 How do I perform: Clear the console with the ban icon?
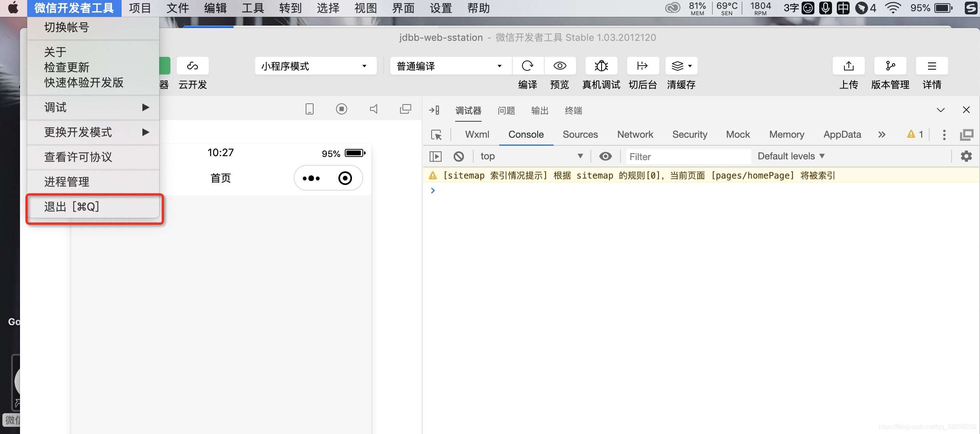pyautogui.click(x=458, y=156)
